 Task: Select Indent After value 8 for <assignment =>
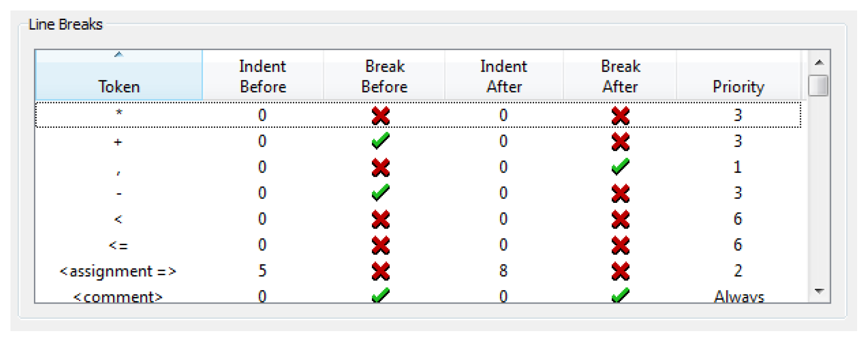click(503, 271)
